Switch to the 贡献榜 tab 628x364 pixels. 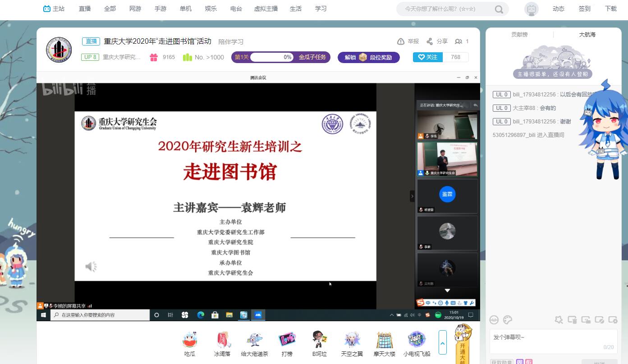click(x=519, y=35)
